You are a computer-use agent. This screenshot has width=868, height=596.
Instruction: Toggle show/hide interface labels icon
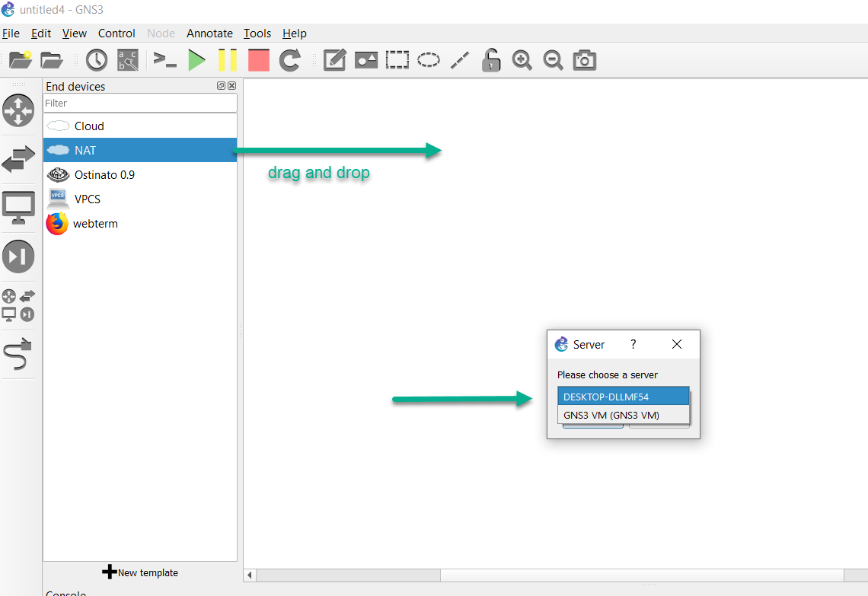coord(128,60)
